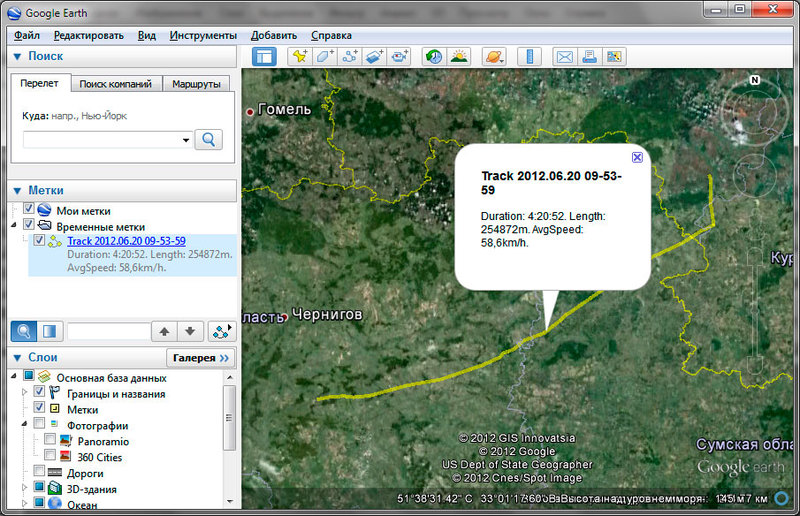Open the Инструменты menu
The height and width of the screenshot is (516, 800).
coord(203,35)
